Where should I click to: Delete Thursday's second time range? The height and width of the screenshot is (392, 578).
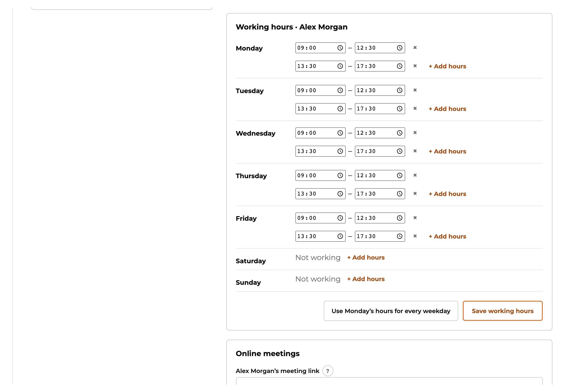tap(415, 193)
